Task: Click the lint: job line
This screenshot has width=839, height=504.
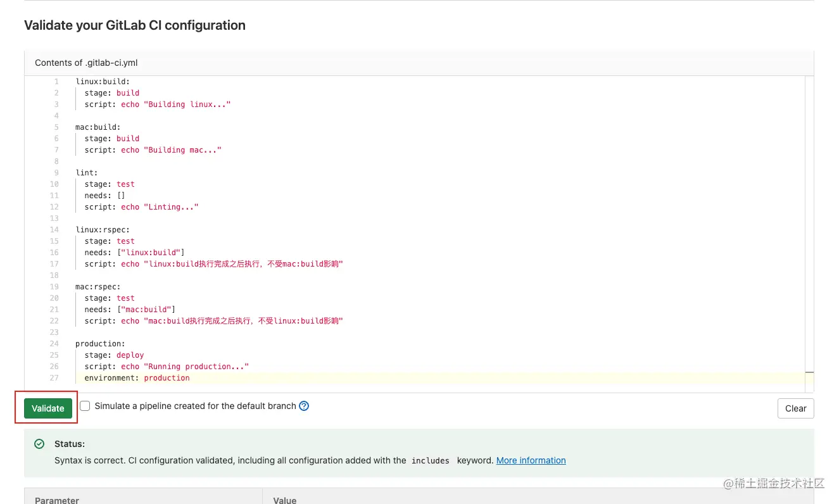Action: pos(87,173)
